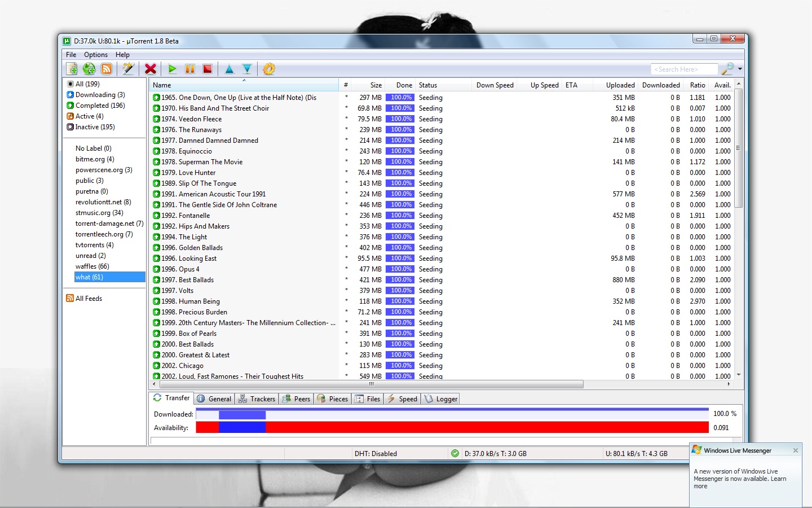Click the Add Torrent toolbar icon
The width and height of the screenshot is (812, 508).
click(x=72, y=69)
